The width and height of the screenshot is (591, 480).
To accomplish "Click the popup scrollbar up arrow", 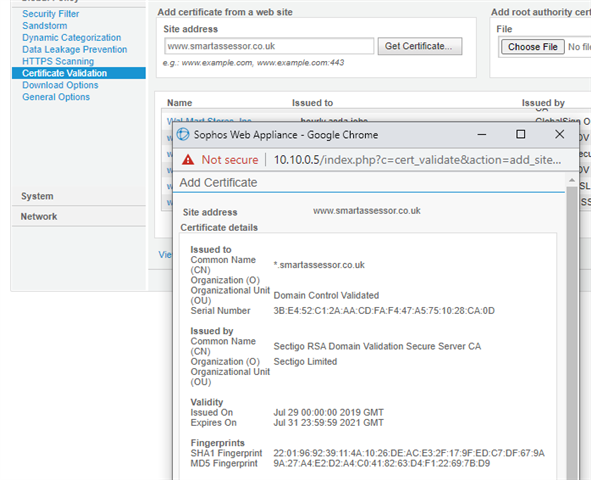I will [572, 180].
